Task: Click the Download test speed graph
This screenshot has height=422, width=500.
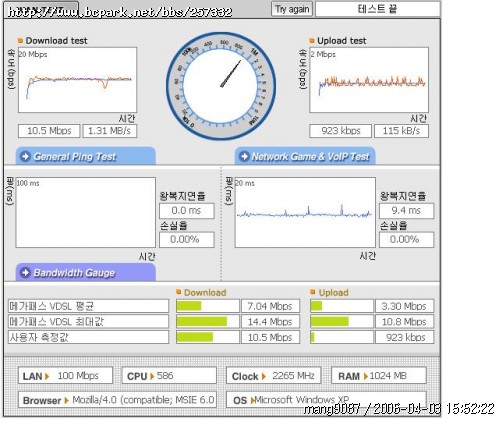Action: pos(77,80)
